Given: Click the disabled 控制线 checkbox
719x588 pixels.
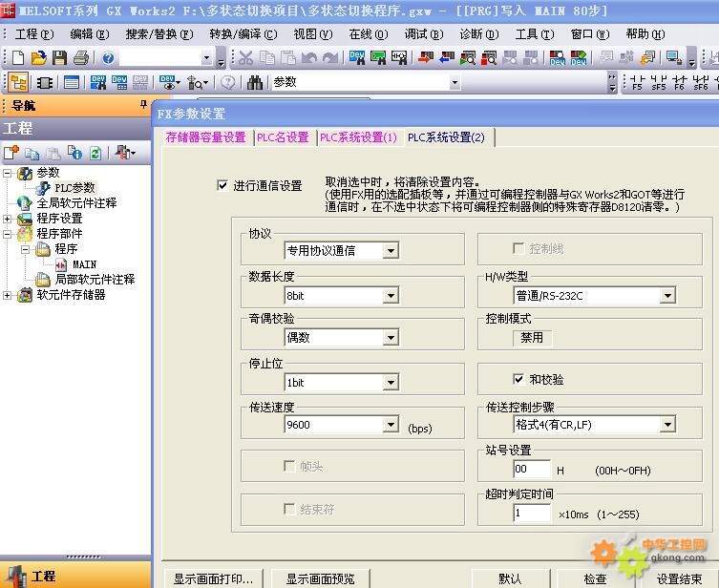Looking at the screenshot, I should click(x=518, y=249).
